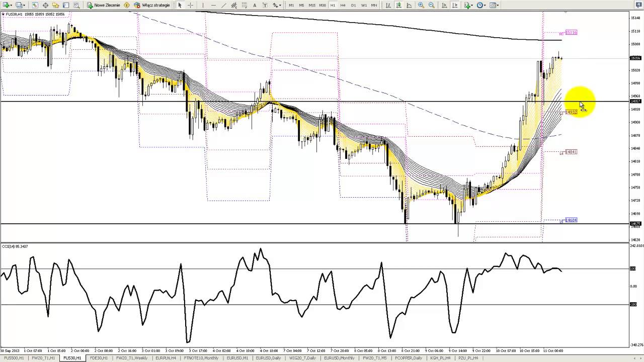Select the Fibonacci retracement tool
The image size is (644, 362).
(244, 5)
